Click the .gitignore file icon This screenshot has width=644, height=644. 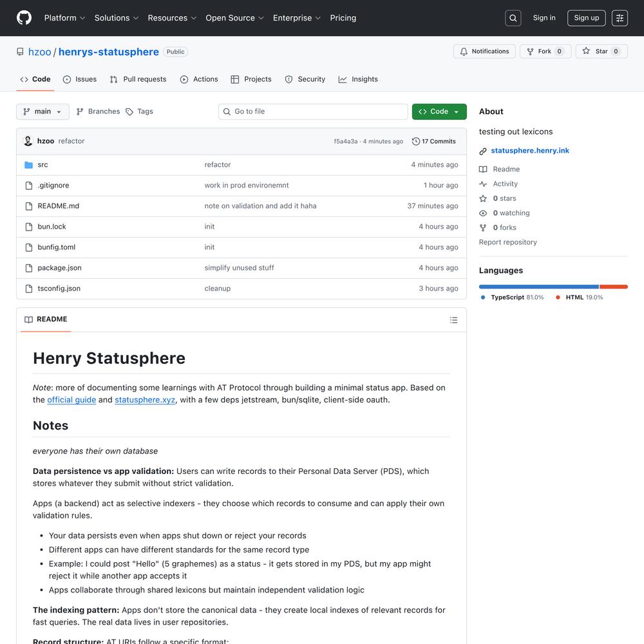29,185
